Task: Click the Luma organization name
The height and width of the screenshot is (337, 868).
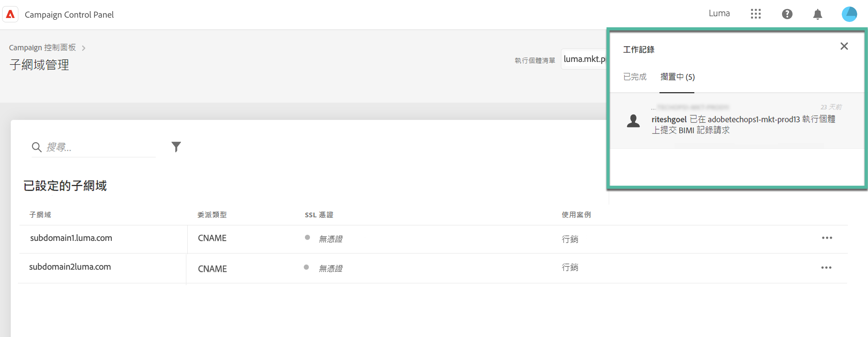Action: (x=719, y=14)
